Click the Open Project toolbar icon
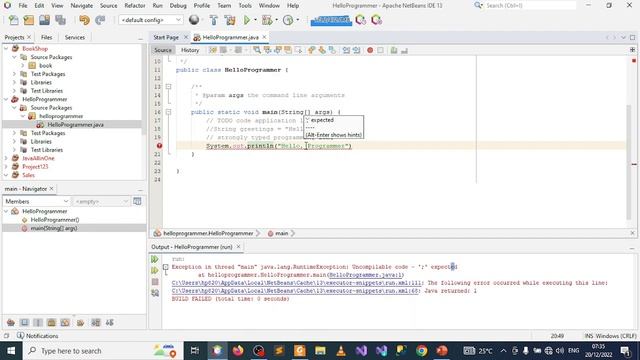Viewport: 640px width, 360px height. 44,20
